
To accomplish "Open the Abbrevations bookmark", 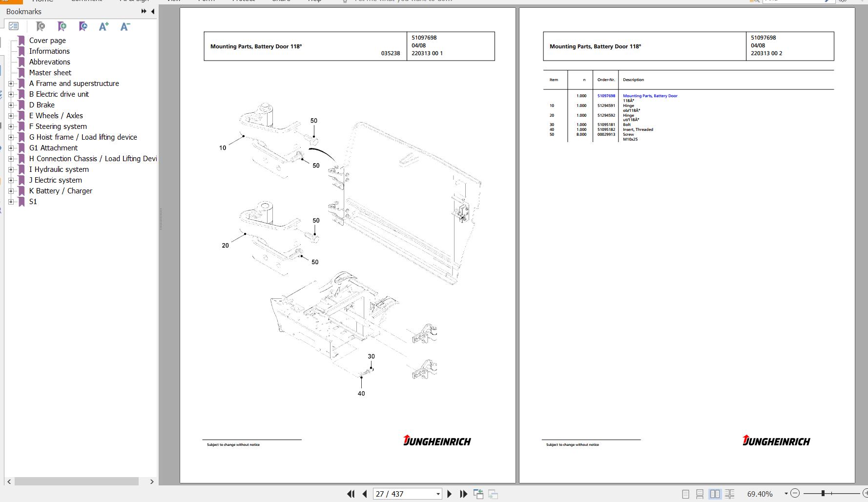I will tap(50, 62).
